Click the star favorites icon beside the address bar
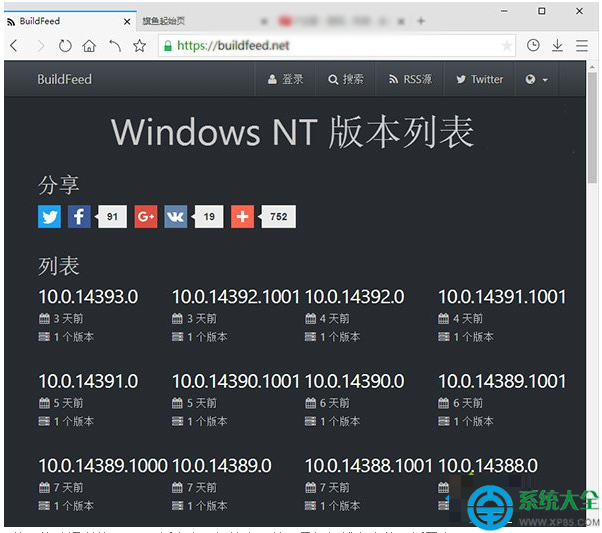Image resolution: width=602 pixels, height=533 pixels. (139, 46)
